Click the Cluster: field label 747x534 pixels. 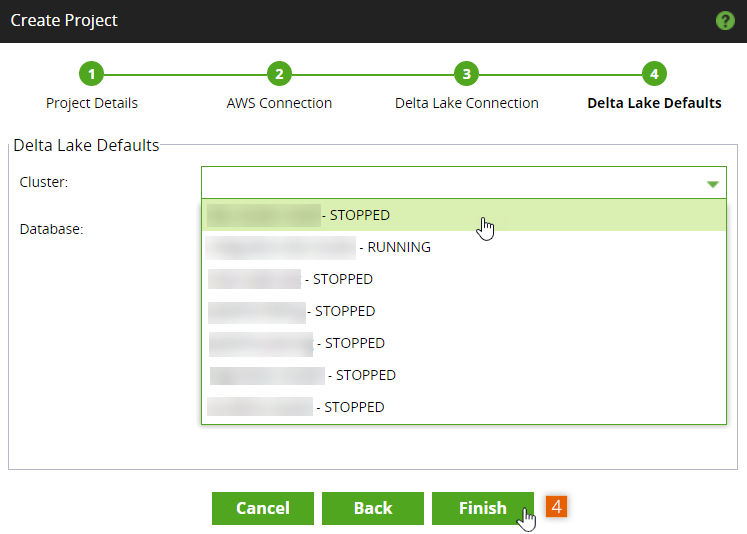(x=44, y=182)
